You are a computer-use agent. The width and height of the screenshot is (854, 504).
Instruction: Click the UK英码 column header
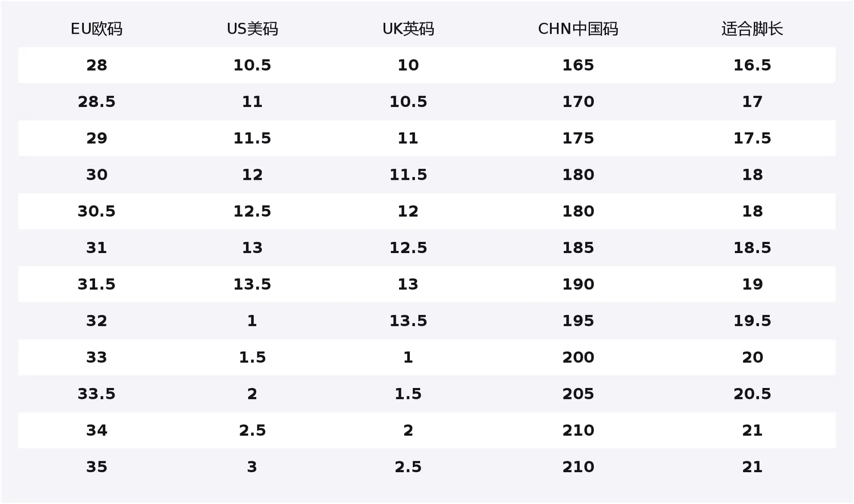(x=408, y=29)
